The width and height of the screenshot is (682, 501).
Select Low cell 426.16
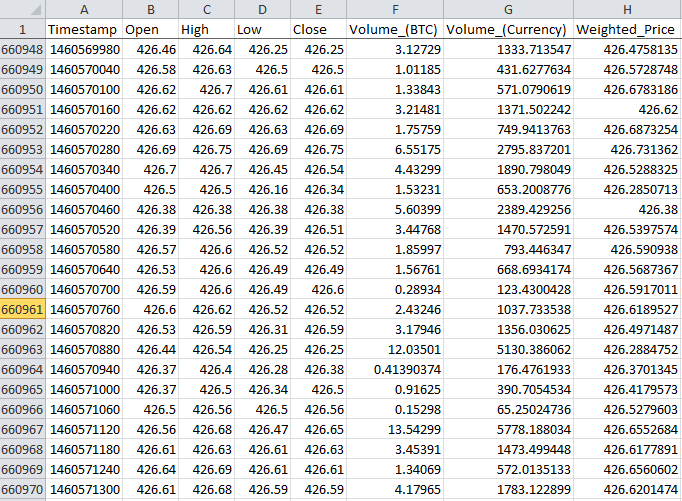[262, 190]
